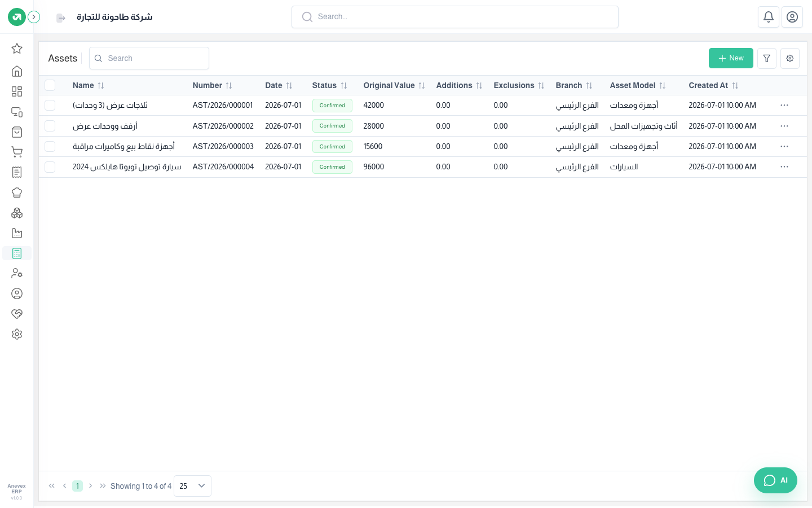Select checkbox for asset AST/2026/000001
The height and width of the screenshot is (508, 812).
tap(50, 106)
